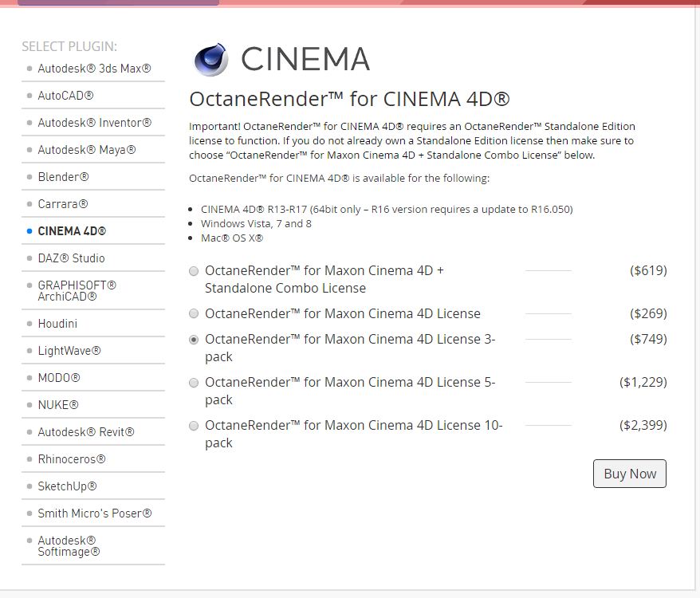
Task: Click the $2,399 price text
Action: 643,425
